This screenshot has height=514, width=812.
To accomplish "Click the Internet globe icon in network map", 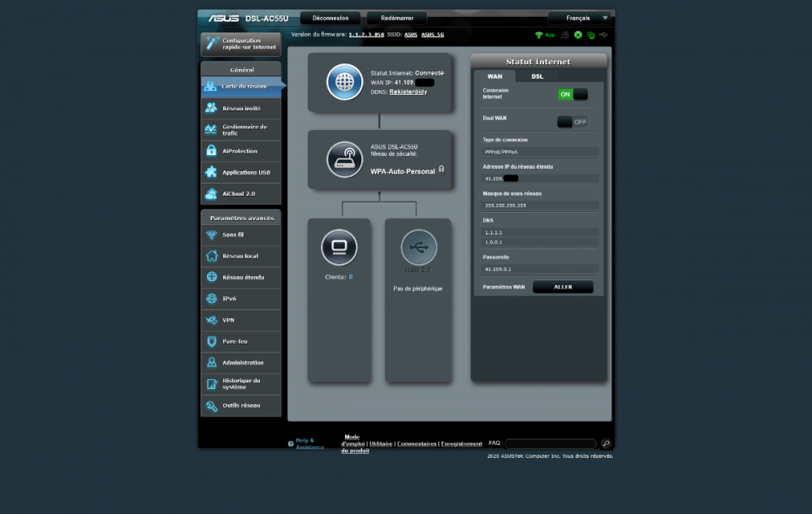I will [x=344, y=81].
